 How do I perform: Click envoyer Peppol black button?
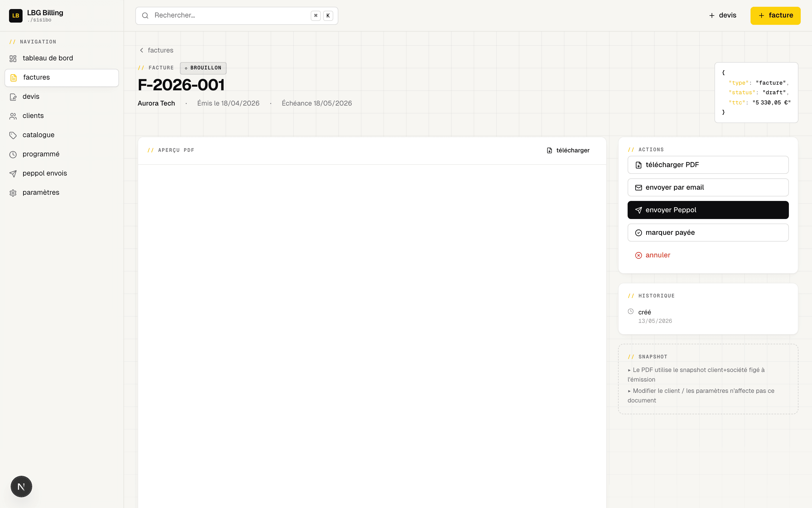pyautogui.click(x=708, y=210)
